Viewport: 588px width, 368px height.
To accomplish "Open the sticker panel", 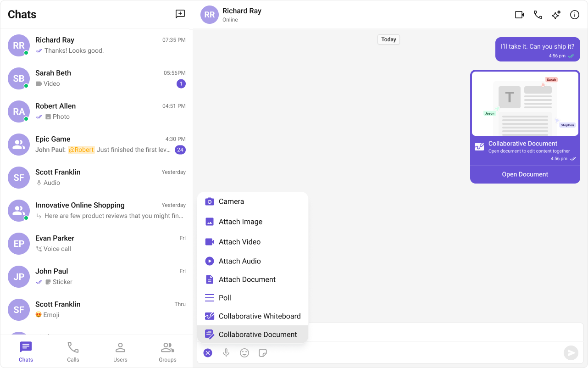I will (x=263, y=353).
